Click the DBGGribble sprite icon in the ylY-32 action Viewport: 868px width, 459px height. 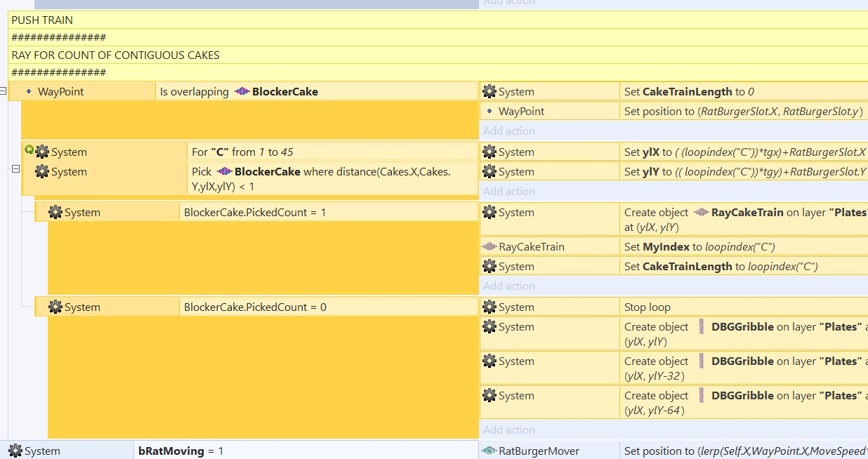(x=701, y=361)
